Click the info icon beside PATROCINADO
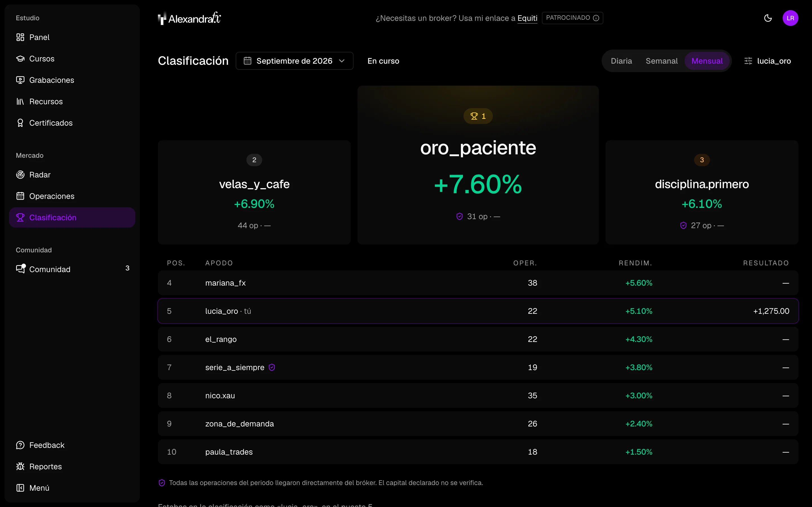Viewport: 812px width, 507px height. coord(596,18)
